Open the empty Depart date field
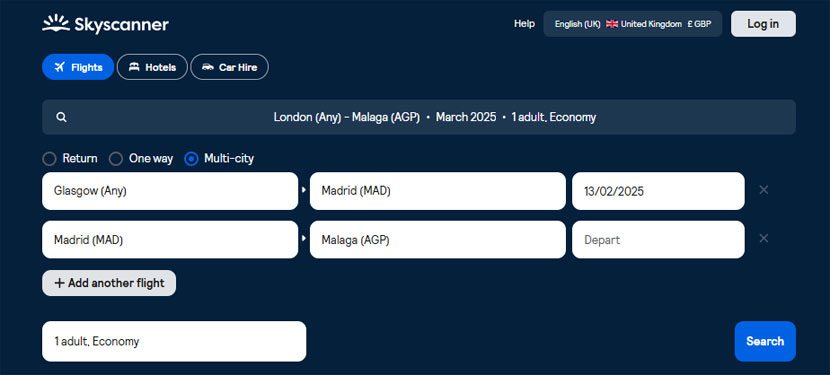 point(658,239)
